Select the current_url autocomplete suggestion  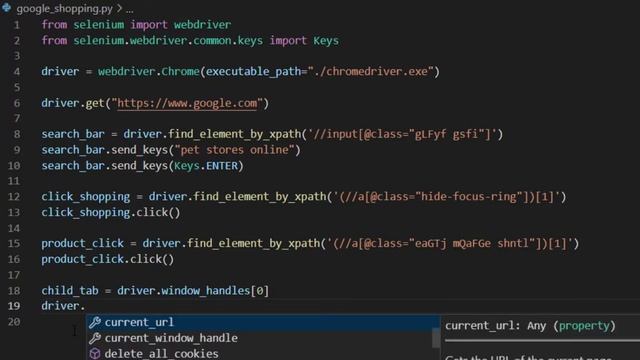(x=262, y=322)
